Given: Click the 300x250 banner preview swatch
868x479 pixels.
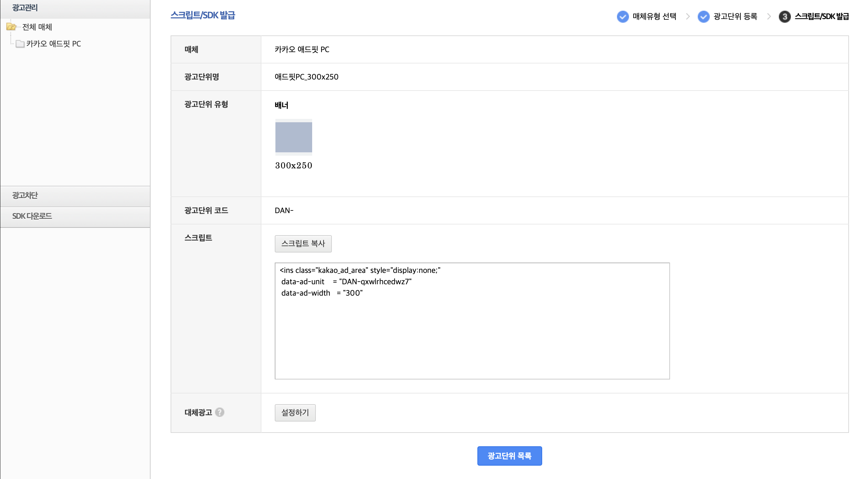Looking at the screenshot, I should click(x=293, y=137).
